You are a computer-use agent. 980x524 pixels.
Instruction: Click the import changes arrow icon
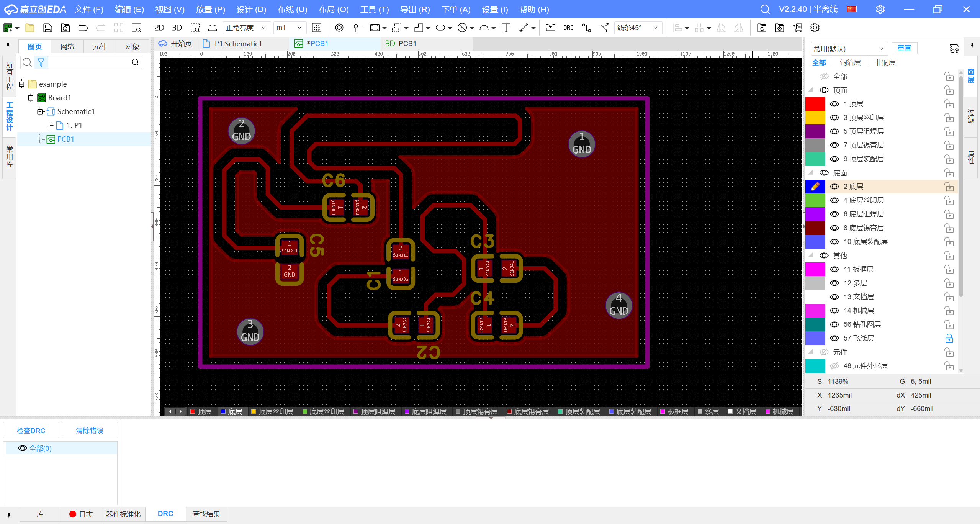550,28
